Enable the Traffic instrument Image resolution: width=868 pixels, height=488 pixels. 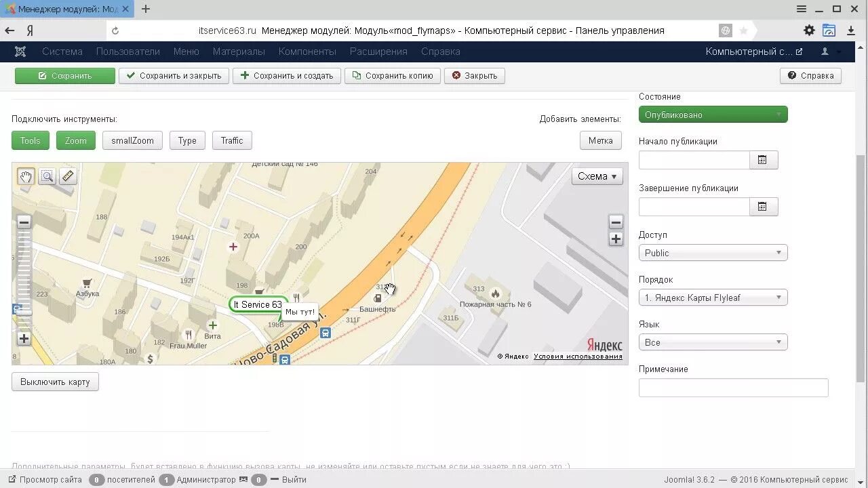[232, 140]
